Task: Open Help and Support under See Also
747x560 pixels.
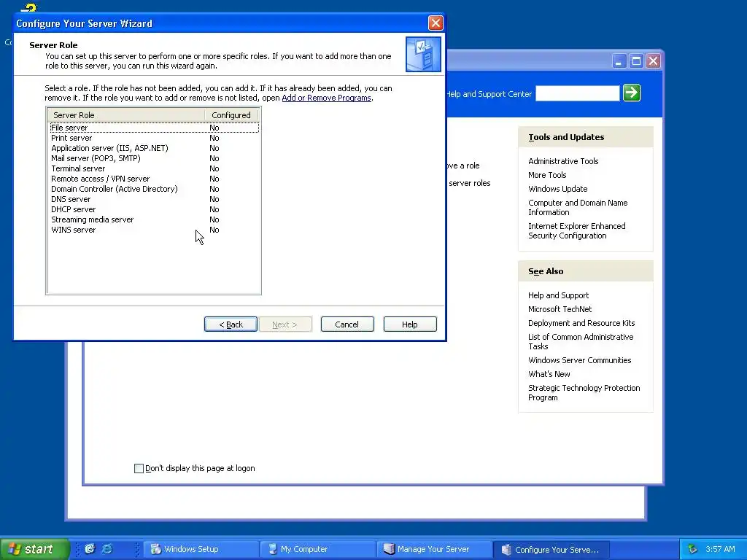Action: [558, 296]
